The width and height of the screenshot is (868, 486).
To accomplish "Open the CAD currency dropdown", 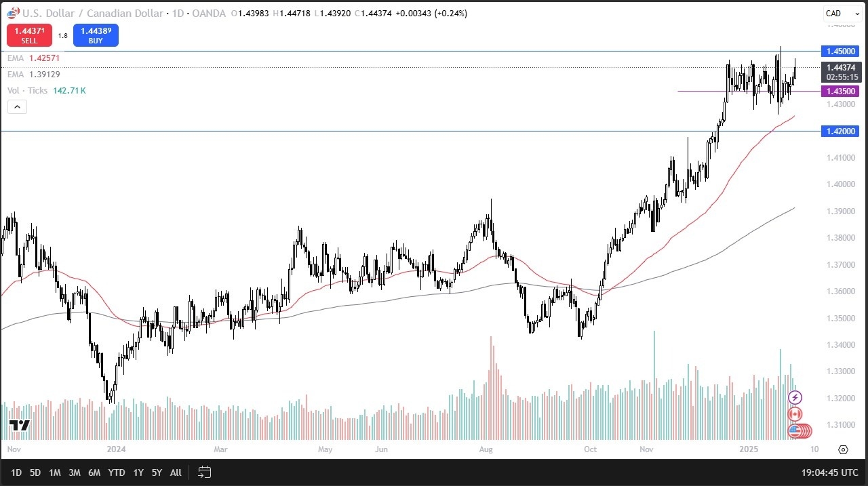I will (x=841, y=13).
